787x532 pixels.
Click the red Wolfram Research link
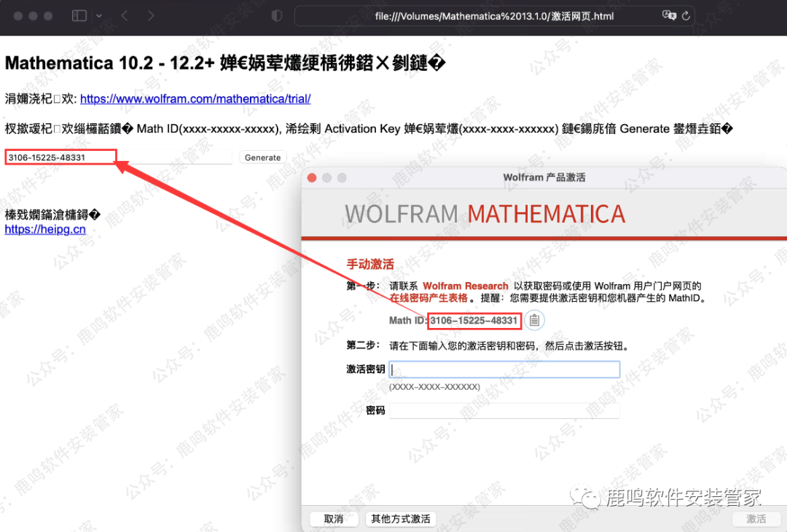pyautogui.click(x=466, y=286)
